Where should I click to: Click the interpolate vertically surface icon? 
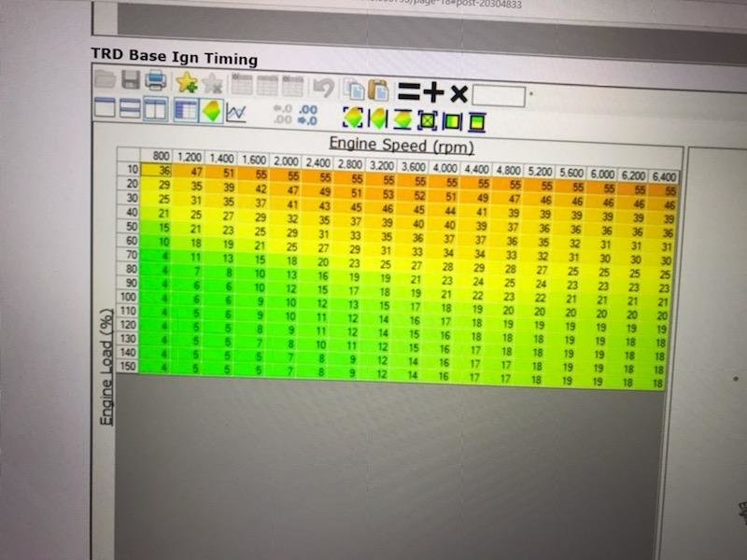[x=402, y=119]
